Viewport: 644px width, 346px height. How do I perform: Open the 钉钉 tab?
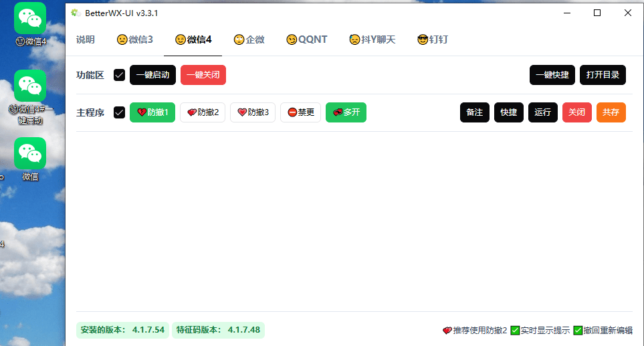[x=432, y=39]
